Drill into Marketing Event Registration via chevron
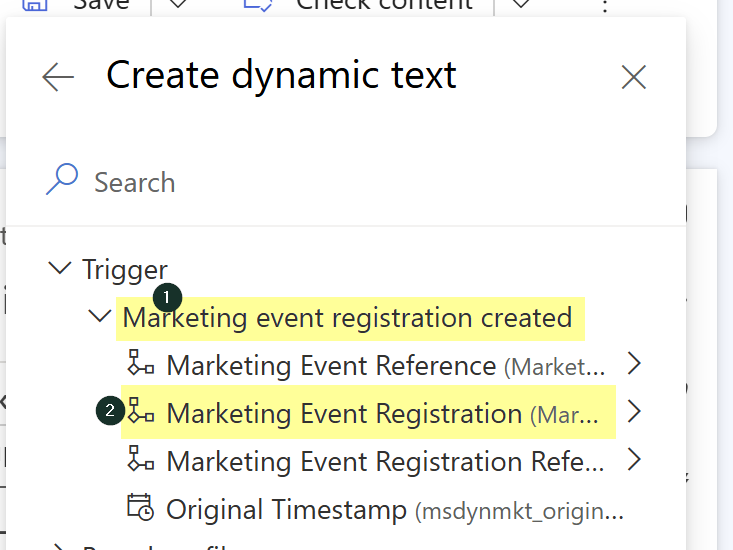The image size is (733, 550). click(x=633, y=412)
